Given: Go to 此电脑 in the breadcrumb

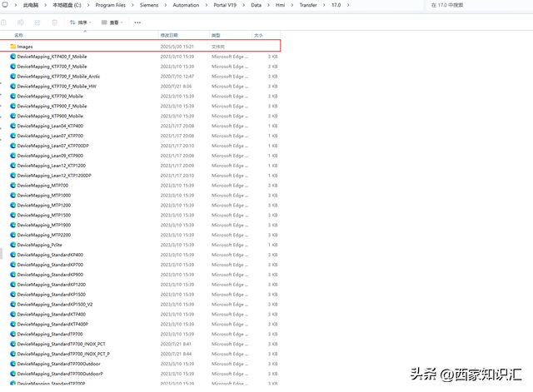Looking at the screenshot, I should pyautogui.click(x=31, y=5).
